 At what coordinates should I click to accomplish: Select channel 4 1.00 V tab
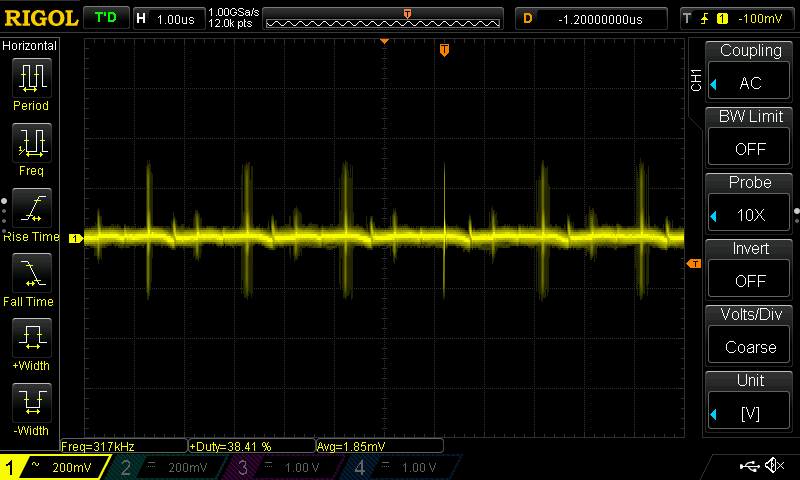pyautogui.click(x=403, y=467)
